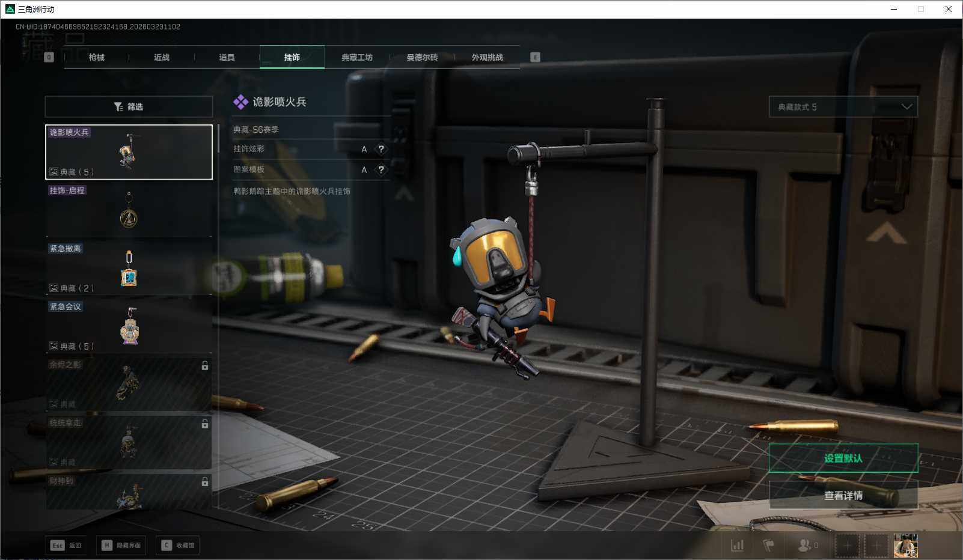963x560 pixels.
Task: Click the help icon for 挂饰炫彩
Action: (381, 149)
